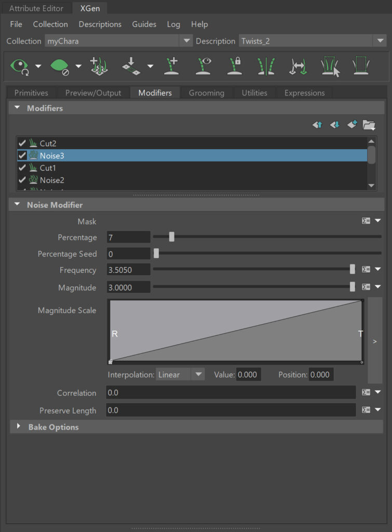This screenshot has height=532, width=392.
Task: Click the mirror guides icon
Action: 266,66
